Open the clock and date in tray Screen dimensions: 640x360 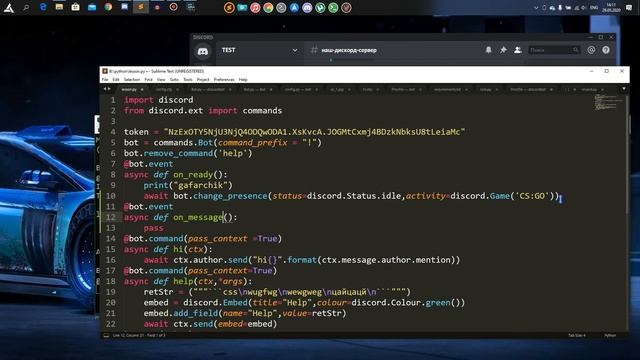(x=611, y=7)
